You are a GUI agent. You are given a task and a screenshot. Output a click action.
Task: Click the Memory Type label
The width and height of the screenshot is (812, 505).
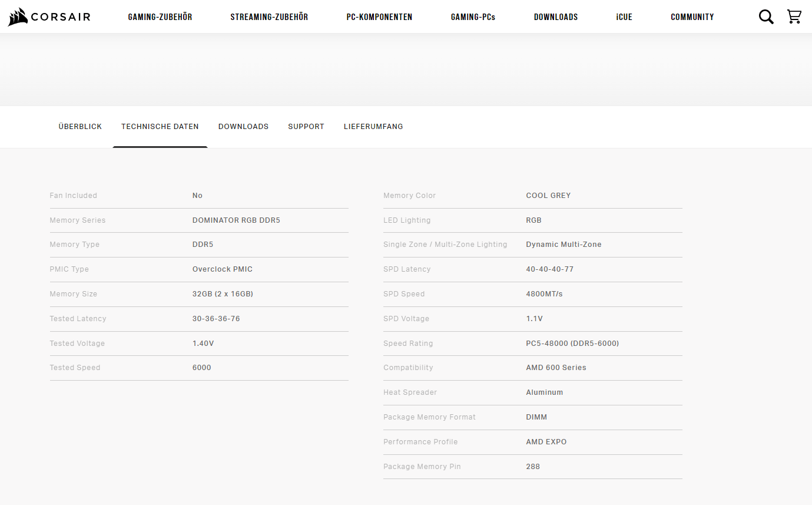(x=75, y=245)
